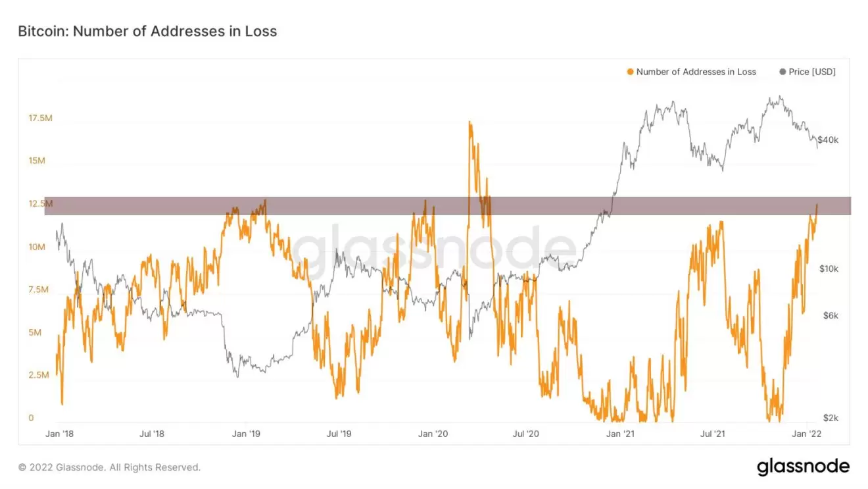
Task: Click the 17.5M left axis label
Action: coord(40,118)
